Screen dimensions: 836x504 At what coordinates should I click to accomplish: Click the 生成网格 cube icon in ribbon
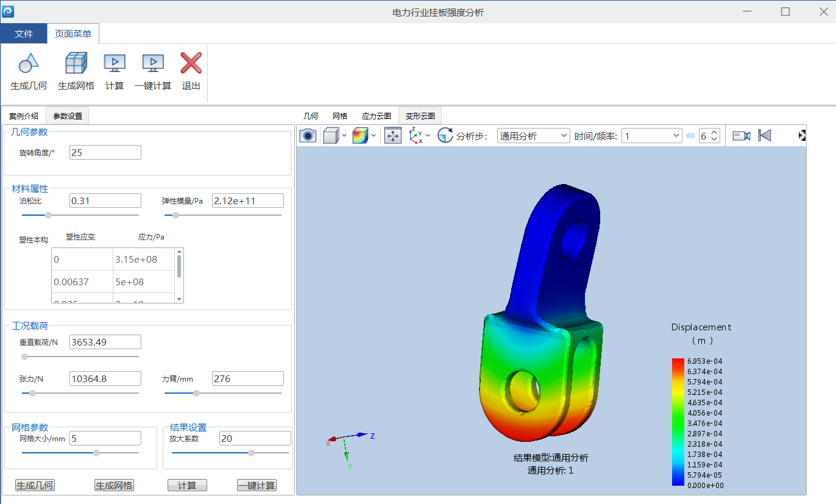pos(76,63)
